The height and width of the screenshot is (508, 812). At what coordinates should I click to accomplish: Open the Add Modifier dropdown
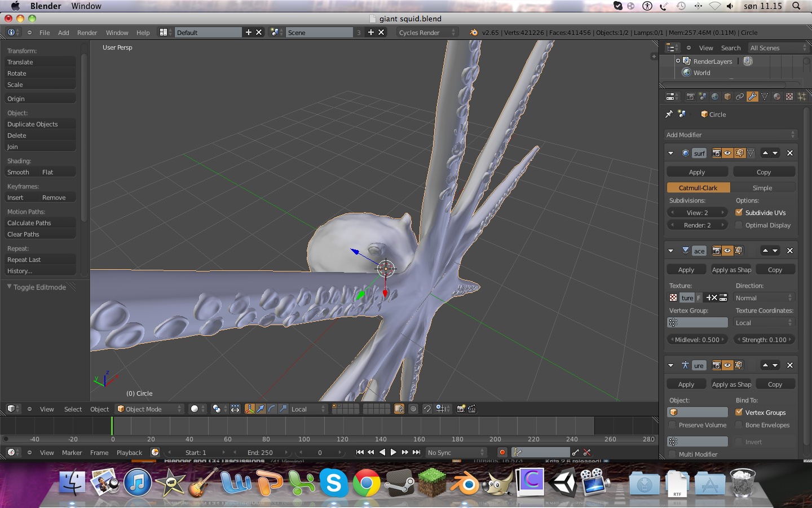pyautogui.click(x=730, y=135)
